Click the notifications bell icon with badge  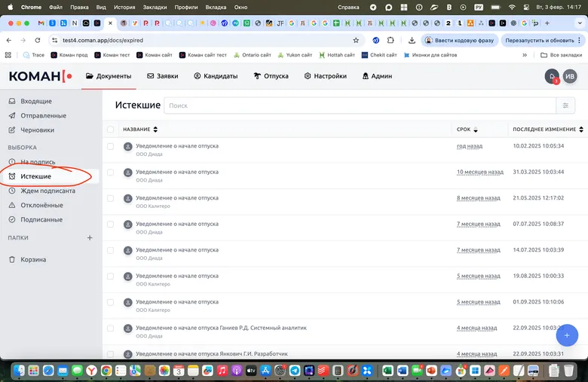(x=552, y=76)
